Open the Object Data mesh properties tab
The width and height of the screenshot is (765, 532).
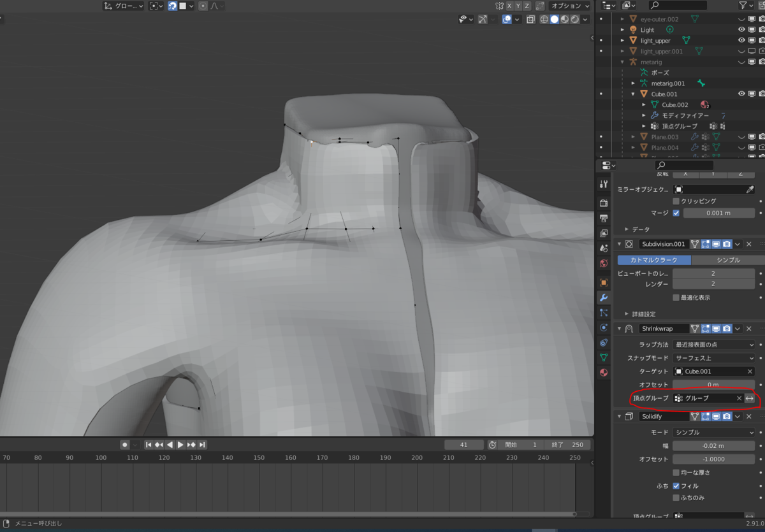pyautogui.click(x=604, y=357)
